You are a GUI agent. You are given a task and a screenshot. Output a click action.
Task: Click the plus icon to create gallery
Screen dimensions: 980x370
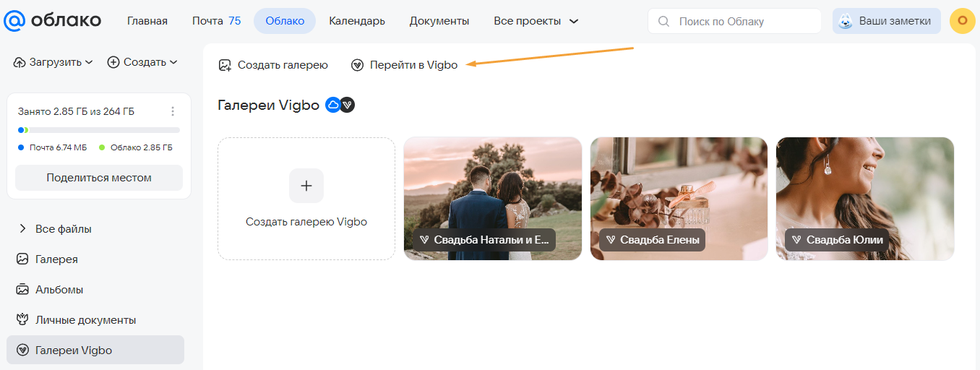point(306,186)
